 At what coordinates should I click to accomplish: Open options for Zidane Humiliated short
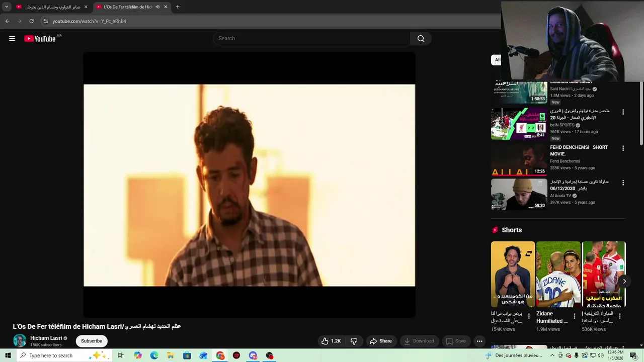click(574, 316)
